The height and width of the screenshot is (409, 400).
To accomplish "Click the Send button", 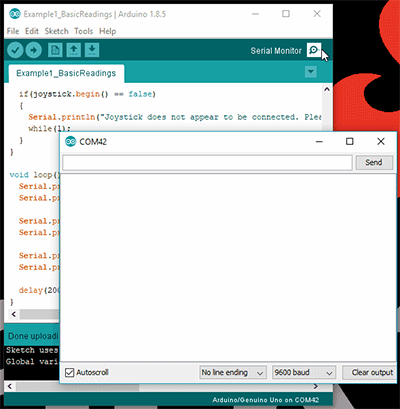I will 374,162.
